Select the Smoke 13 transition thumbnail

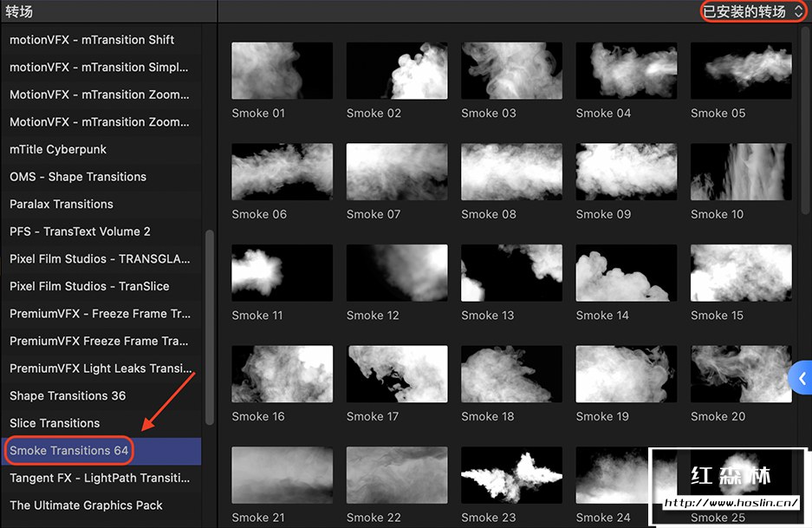[x=511, y=272]
